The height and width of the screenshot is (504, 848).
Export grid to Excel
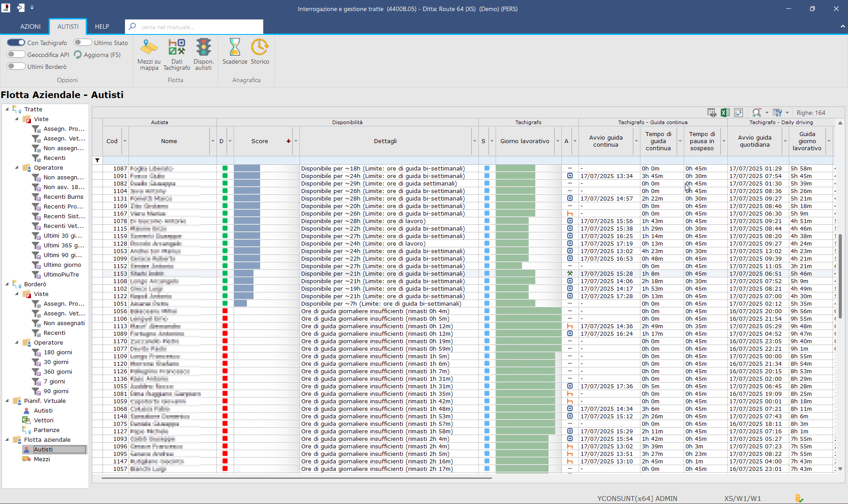click(x=725, y=113)
